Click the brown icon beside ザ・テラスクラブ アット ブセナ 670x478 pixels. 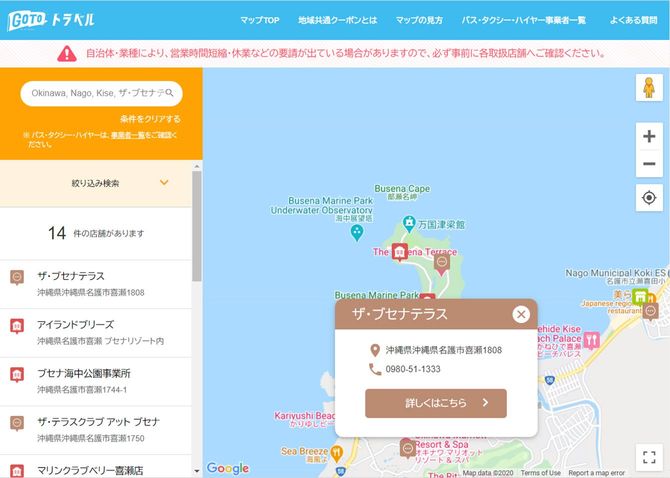[x=17, y=424]
